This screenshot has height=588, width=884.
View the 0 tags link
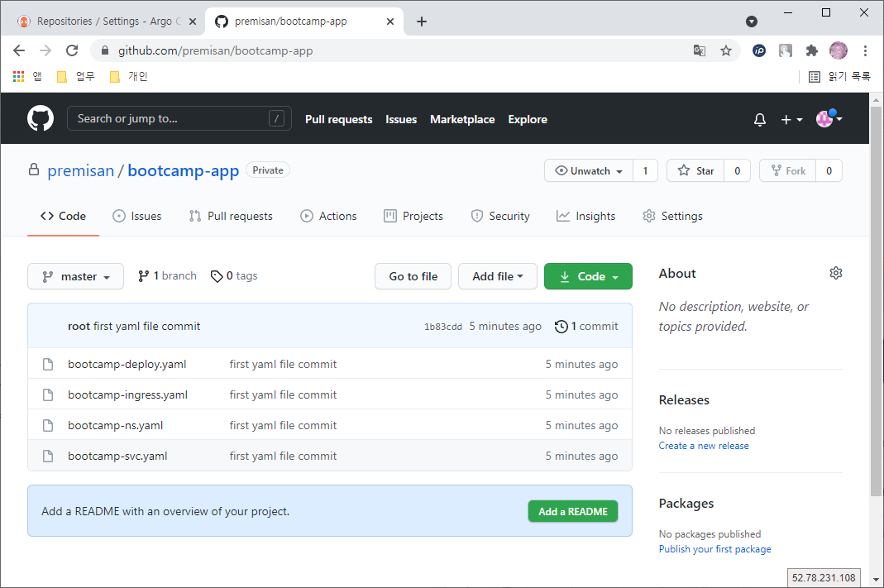pos(234,275)
